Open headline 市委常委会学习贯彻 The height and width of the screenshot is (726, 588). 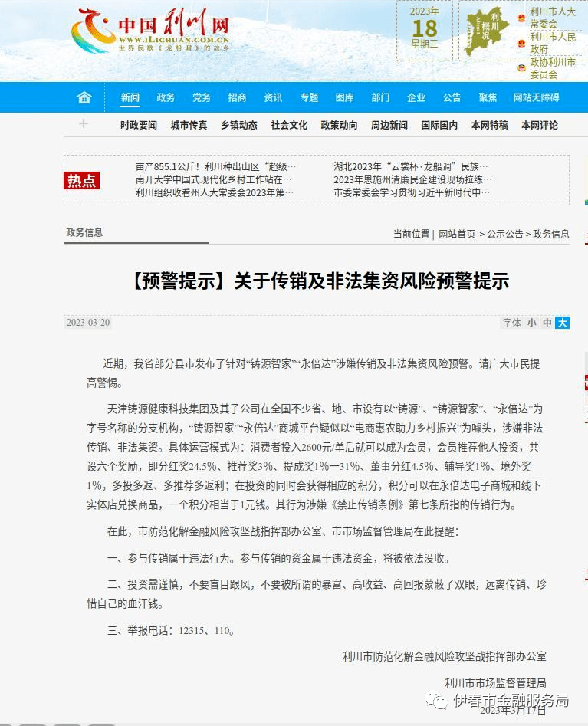[x=412, y=192]
